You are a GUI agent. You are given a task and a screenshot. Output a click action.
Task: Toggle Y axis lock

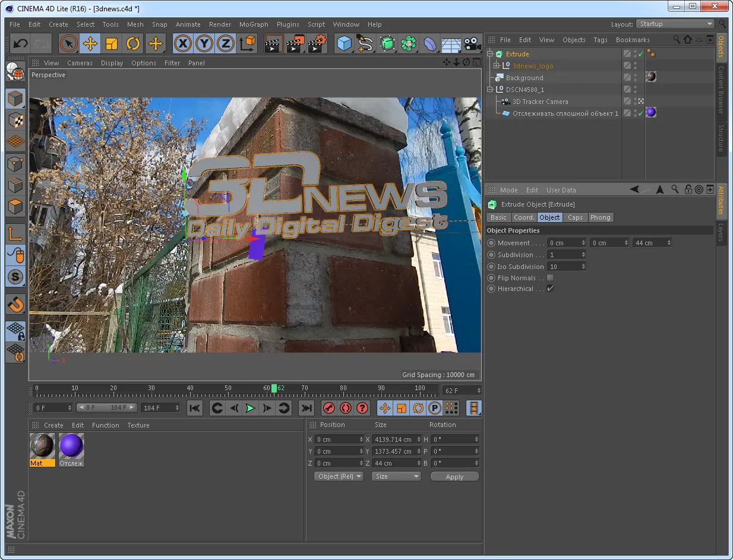click(x=204, y=43)
